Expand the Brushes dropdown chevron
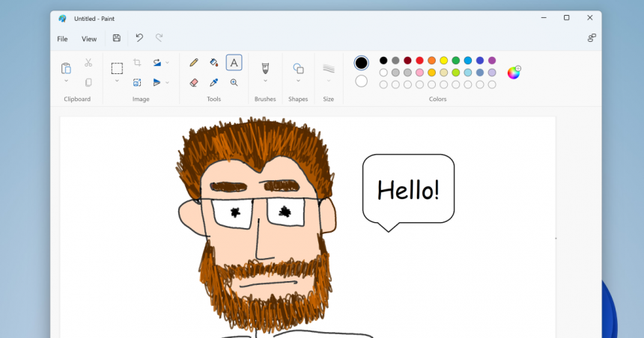The width and height of the screenshot is (644, 338). (265, 81)
